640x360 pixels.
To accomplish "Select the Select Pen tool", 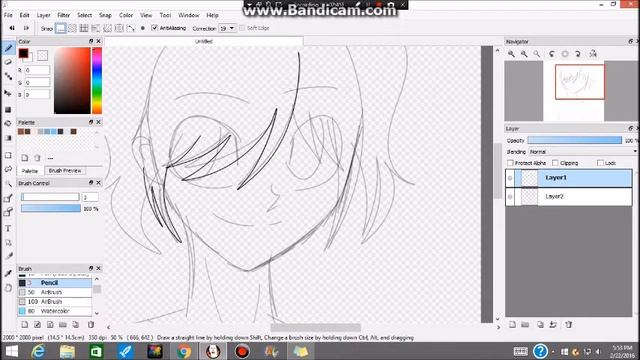I will tap(8, 198).
